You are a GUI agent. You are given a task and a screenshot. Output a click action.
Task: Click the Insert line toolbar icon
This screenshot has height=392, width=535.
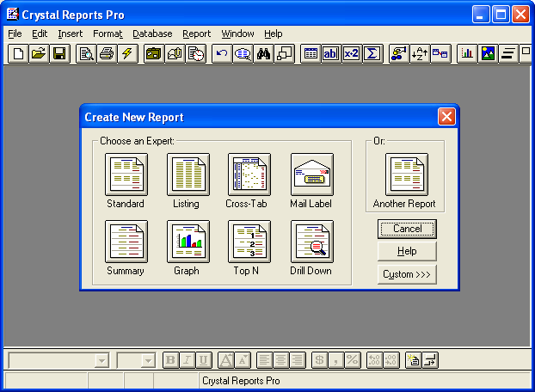pyautogui.click(x=508, y=54)
